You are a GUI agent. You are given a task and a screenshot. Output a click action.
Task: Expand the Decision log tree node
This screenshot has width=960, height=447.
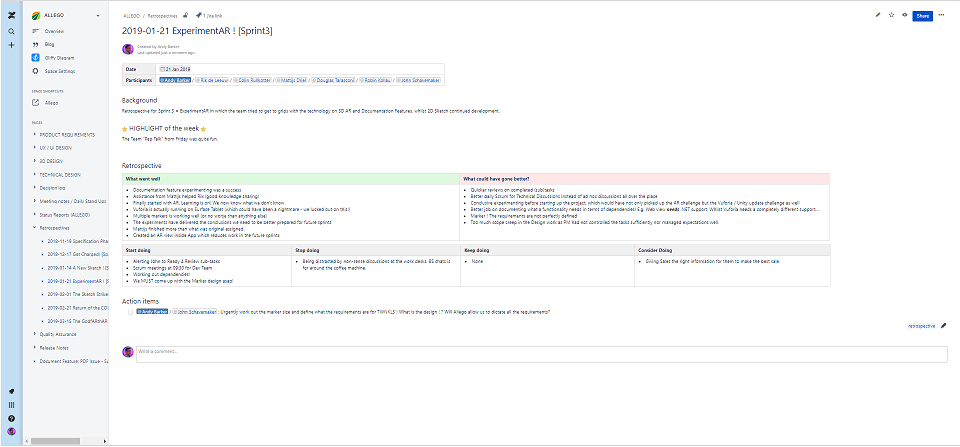tap(34, 188)
